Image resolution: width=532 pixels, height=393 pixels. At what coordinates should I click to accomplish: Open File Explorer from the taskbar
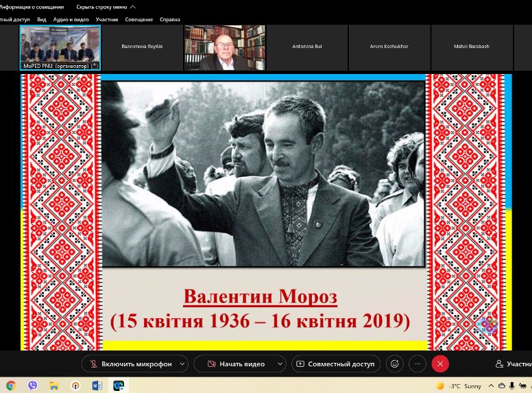pyautogui.click(x=53, y=385)
